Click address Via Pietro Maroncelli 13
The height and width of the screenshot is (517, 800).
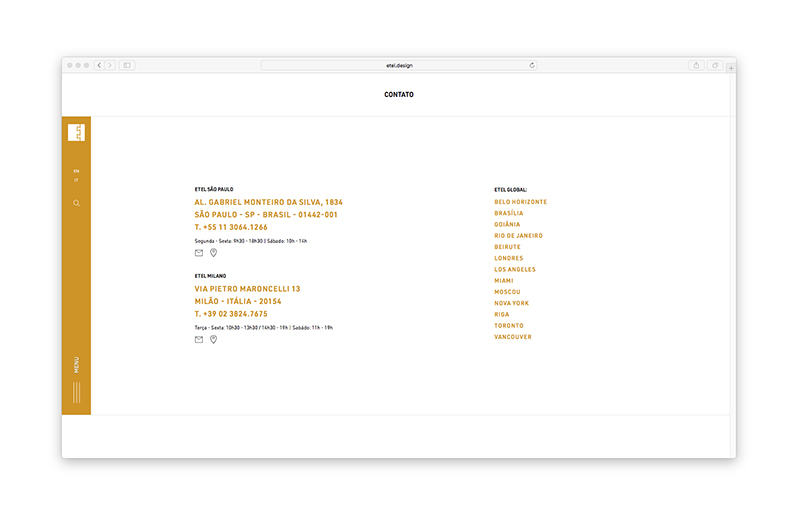coord(247,289)
